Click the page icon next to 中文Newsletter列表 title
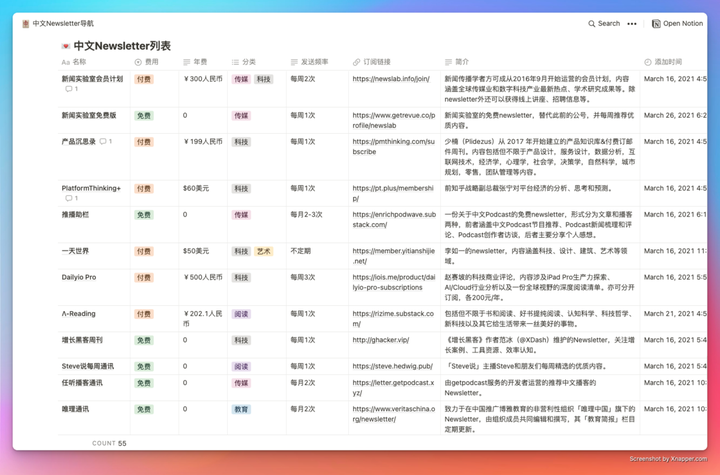The width and height of the screenshot is (720, 475). pyautogui.click(x=66, y=46)
